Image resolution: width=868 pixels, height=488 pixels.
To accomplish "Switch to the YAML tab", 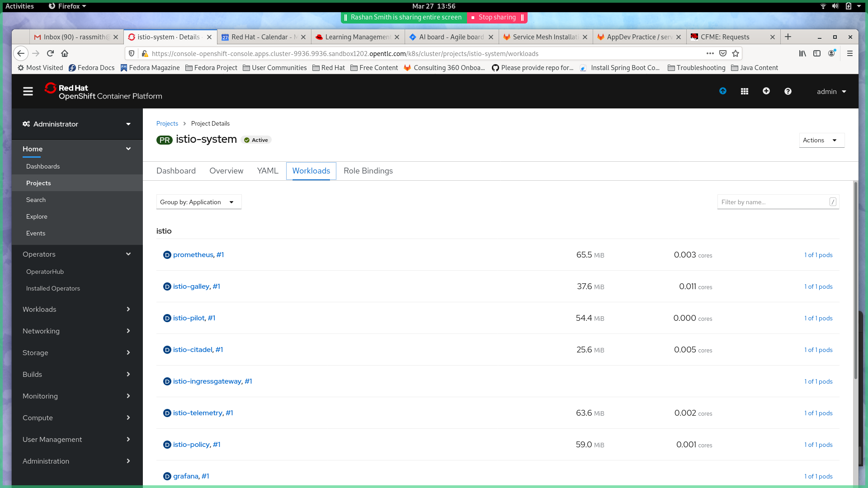I will click(267, 171).
